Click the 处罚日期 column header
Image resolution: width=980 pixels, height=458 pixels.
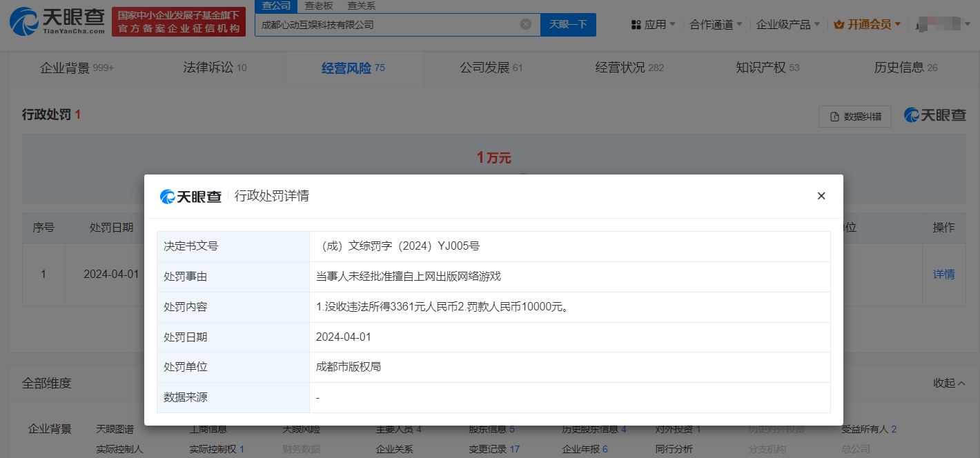tap(111, 228)
